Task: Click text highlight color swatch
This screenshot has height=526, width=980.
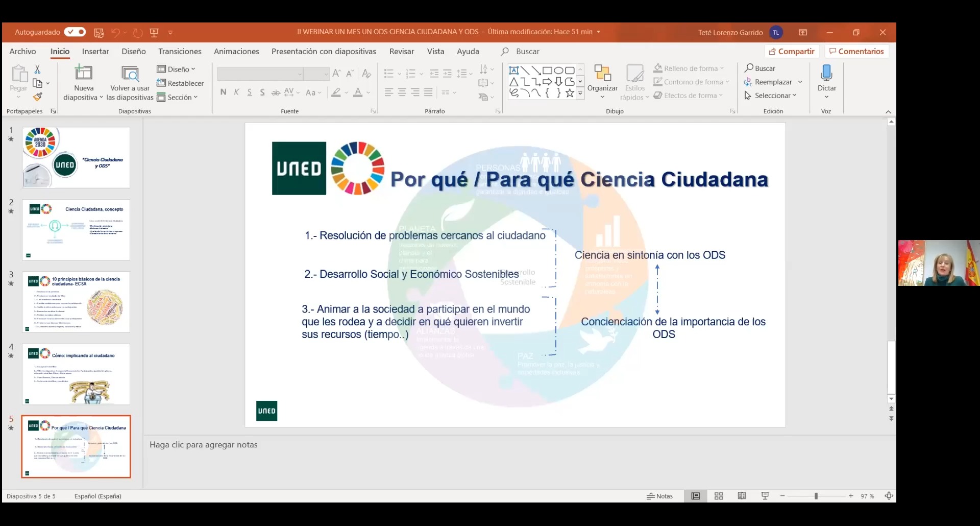Action: (x=336, y=92)
